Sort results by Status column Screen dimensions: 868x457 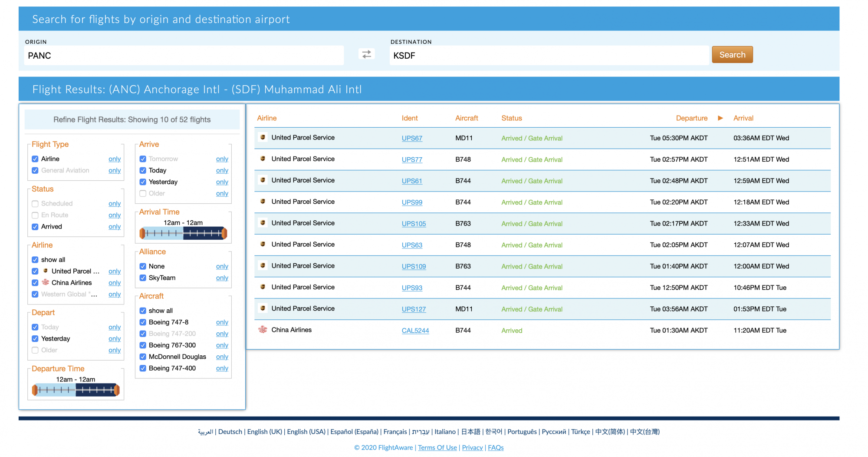[x=512, y=118]
